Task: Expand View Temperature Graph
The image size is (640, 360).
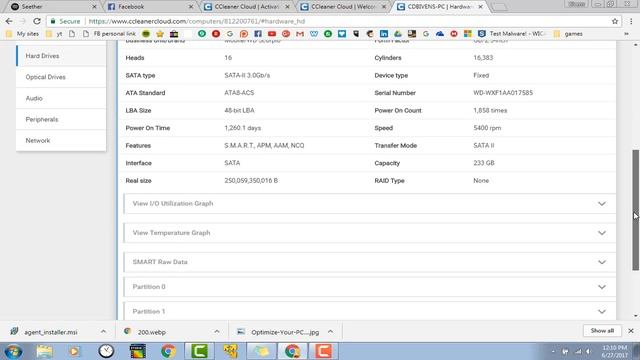Action: pyautogui.click(x=369, y=233)
